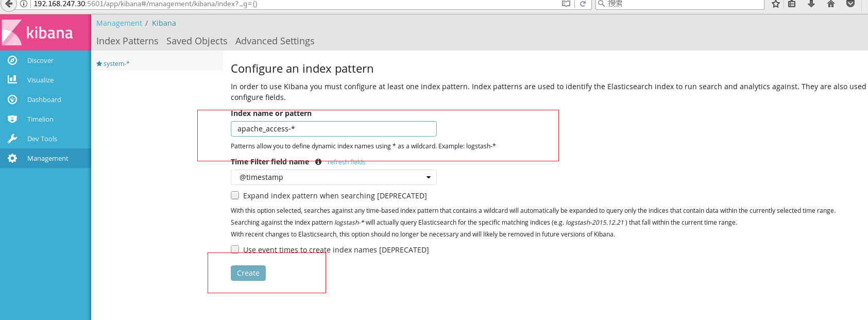Click the Create button
Screen dimensions: 868x320
click(x=248, y=273)
